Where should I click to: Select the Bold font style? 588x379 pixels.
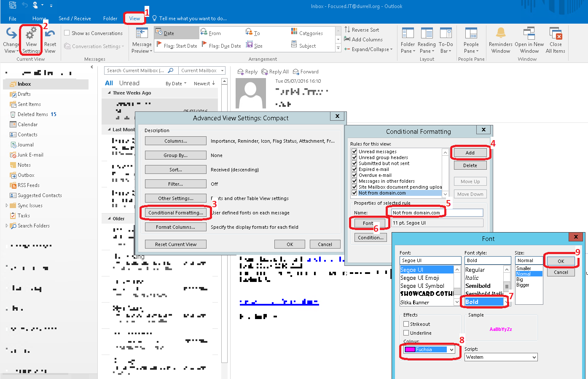484,302
